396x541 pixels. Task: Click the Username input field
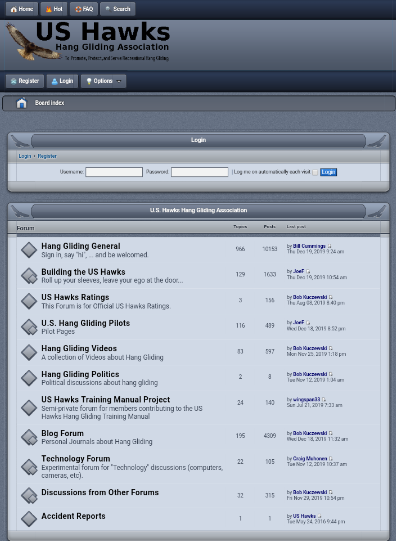(114, 172)
